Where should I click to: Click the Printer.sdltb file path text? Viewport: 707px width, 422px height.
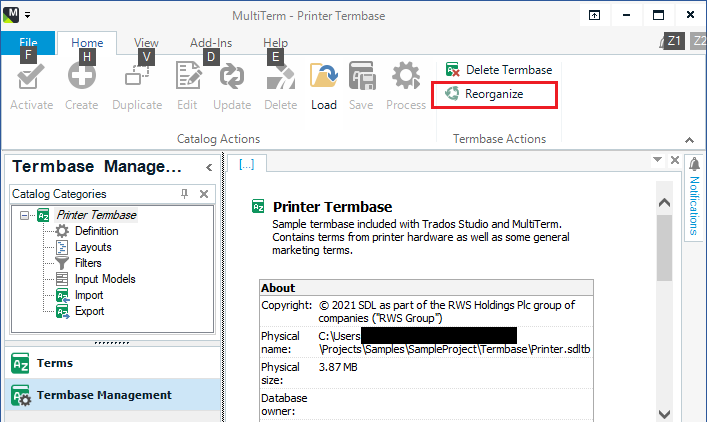(454, 349)
